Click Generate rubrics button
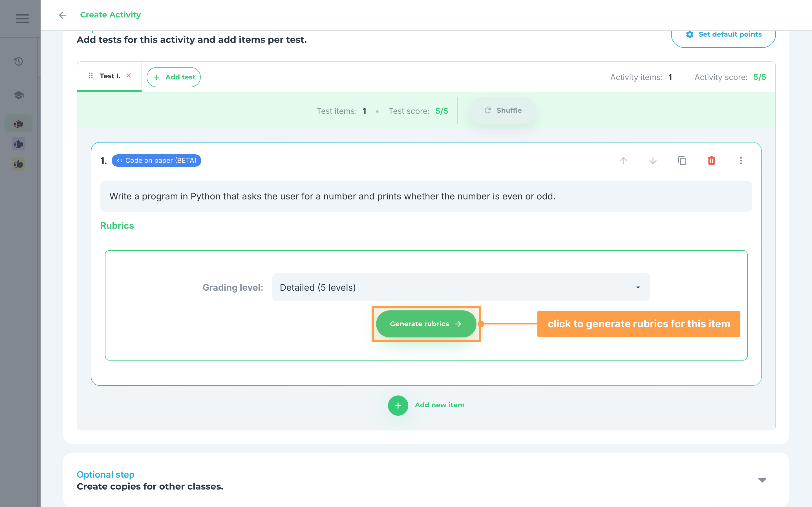 point(426,324)
